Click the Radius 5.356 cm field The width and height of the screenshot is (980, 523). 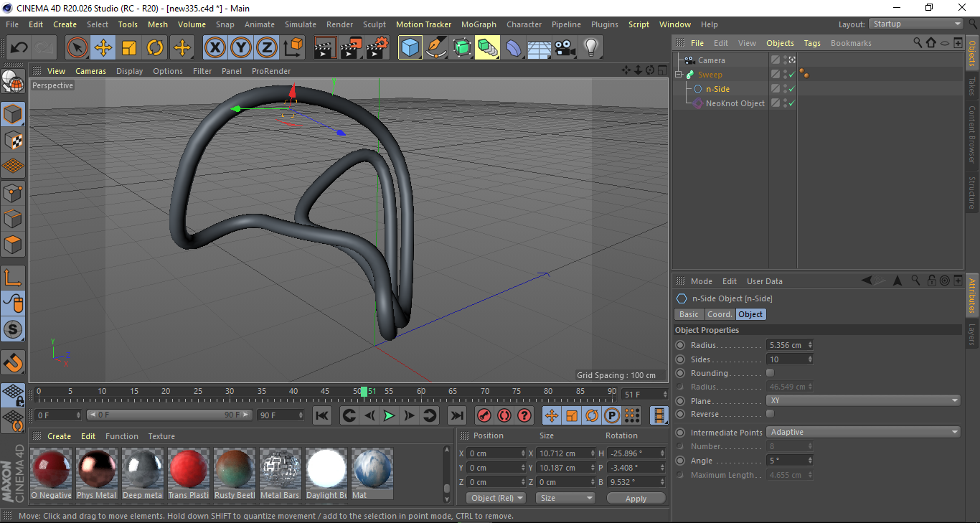[790, 345]
